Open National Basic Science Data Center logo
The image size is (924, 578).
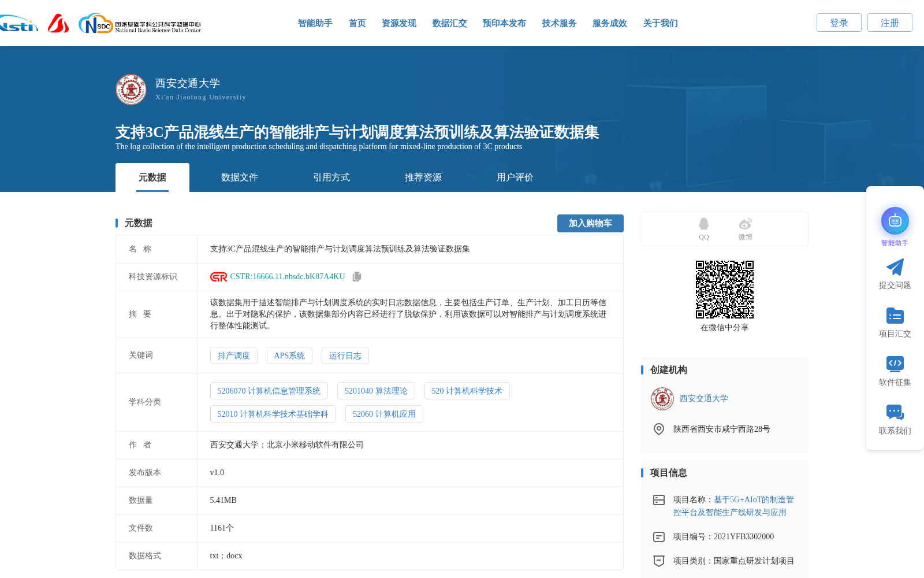(140, 24)
